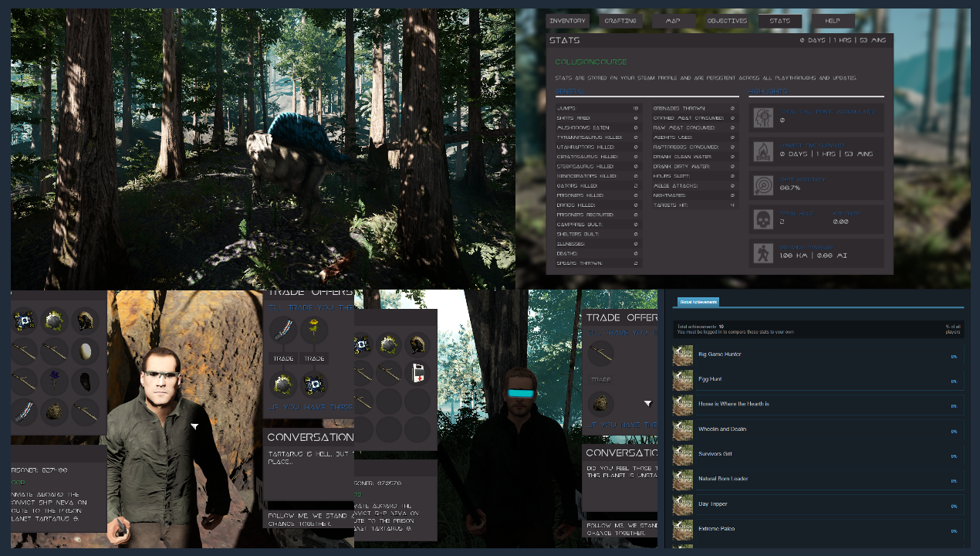The image size is (980, 556).
Task: Click the skull total kills icon
Action: [763, 219]
